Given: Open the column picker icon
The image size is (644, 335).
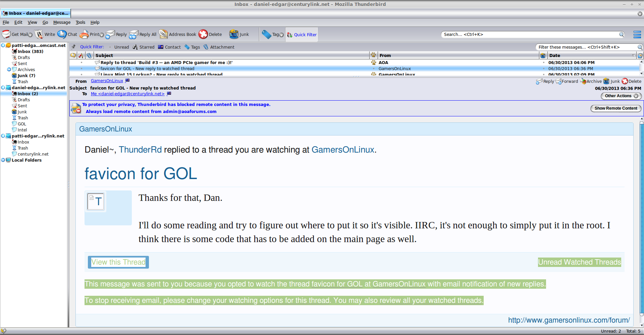Looking at the screenshot, I should pos(640,55).
